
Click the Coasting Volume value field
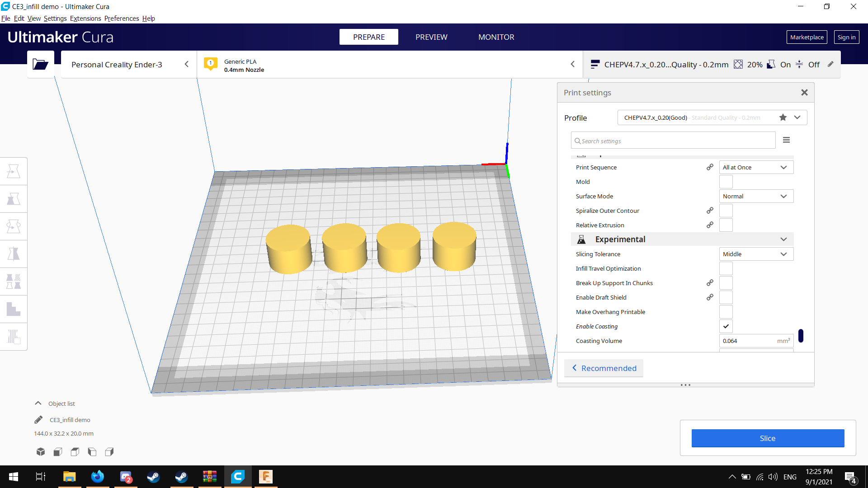pos(756,341)
